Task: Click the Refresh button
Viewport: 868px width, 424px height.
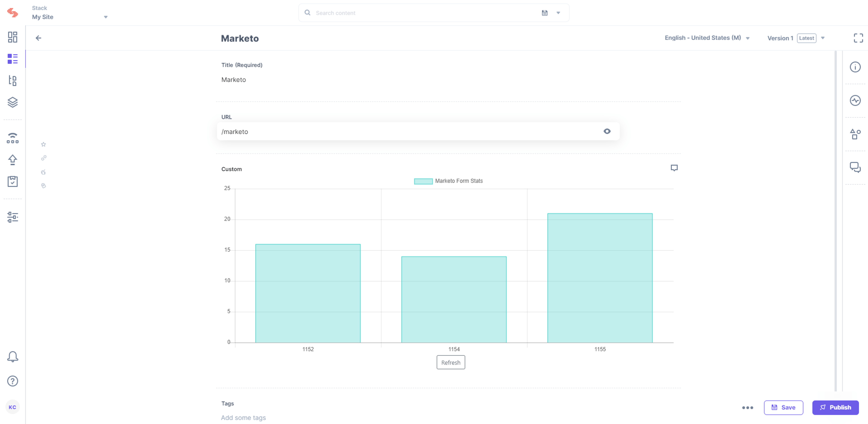Action: [451, 362]
